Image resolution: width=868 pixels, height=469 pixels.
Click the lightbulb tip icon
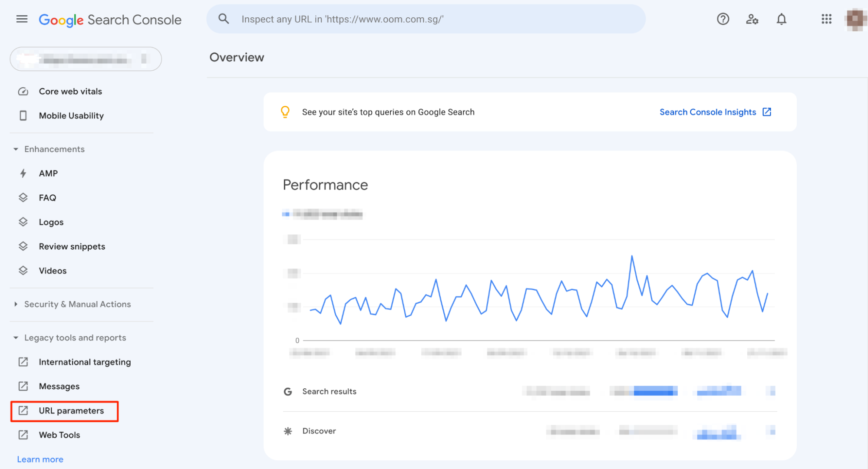point(285,112)
